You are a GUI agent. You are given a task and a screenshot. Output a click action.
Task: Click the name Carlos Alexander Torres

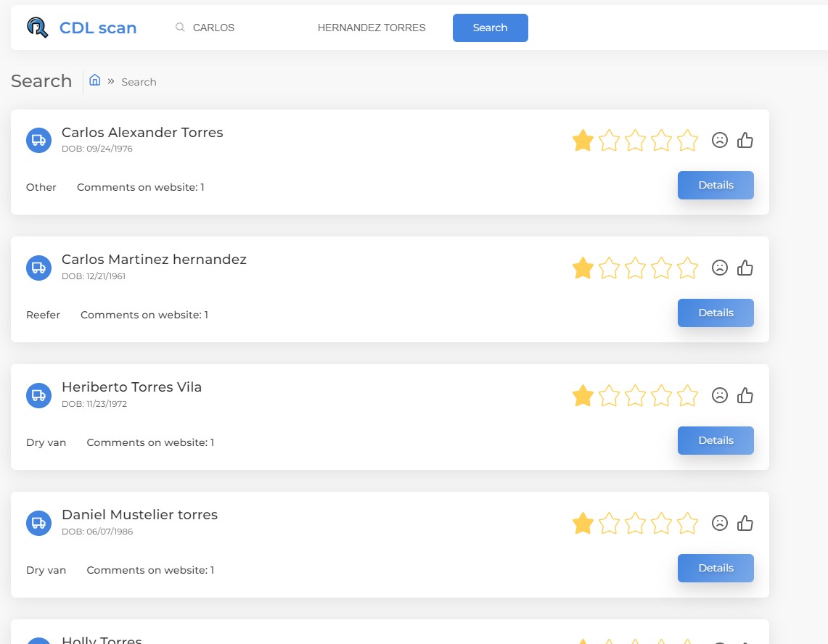pyautogui.click(x=142, y=132)
